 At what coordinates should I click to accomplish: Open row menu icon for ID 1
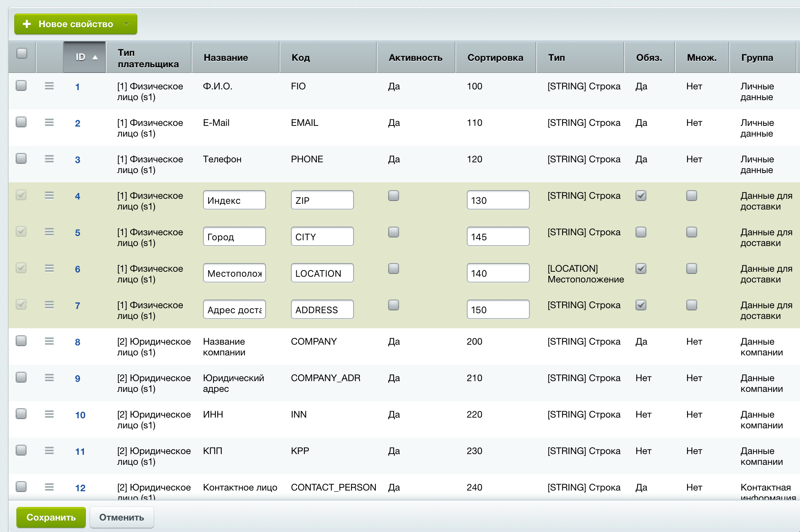(49, 86)
